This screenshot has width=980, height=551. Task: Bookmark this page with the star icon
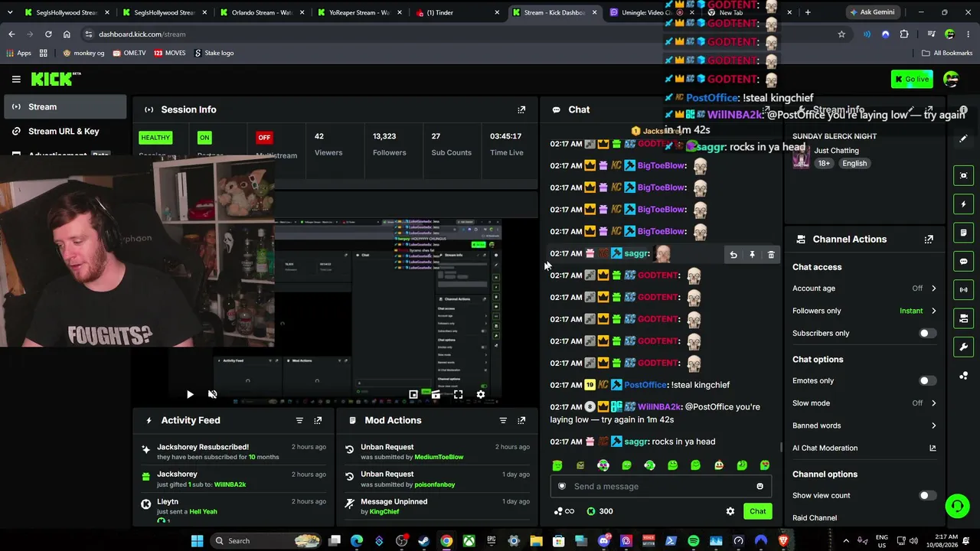(841, 34)
